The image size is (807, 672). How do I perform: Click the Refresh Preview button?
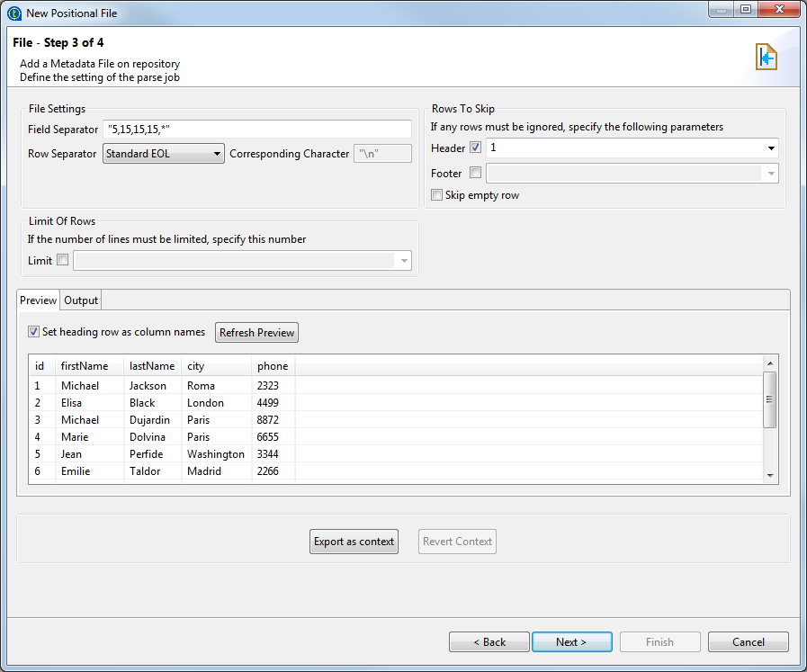(256, 333)
